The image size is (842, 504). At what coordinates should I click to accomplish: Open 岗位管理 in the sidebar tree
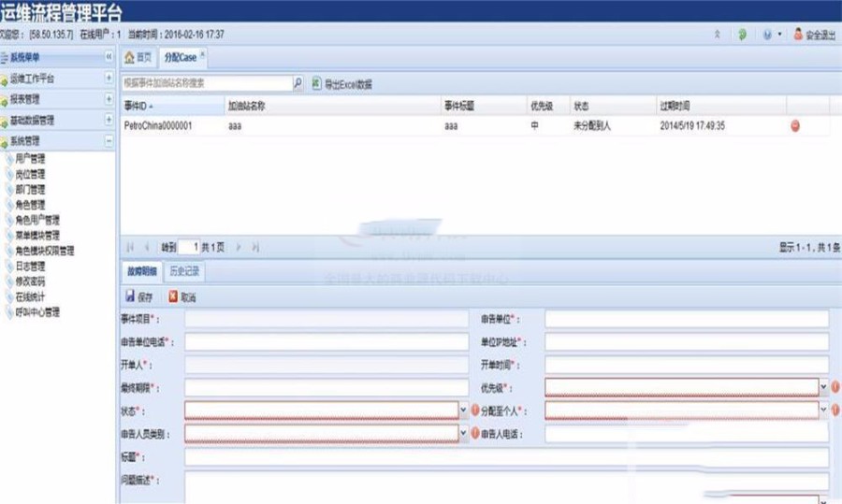coord(30,174)
